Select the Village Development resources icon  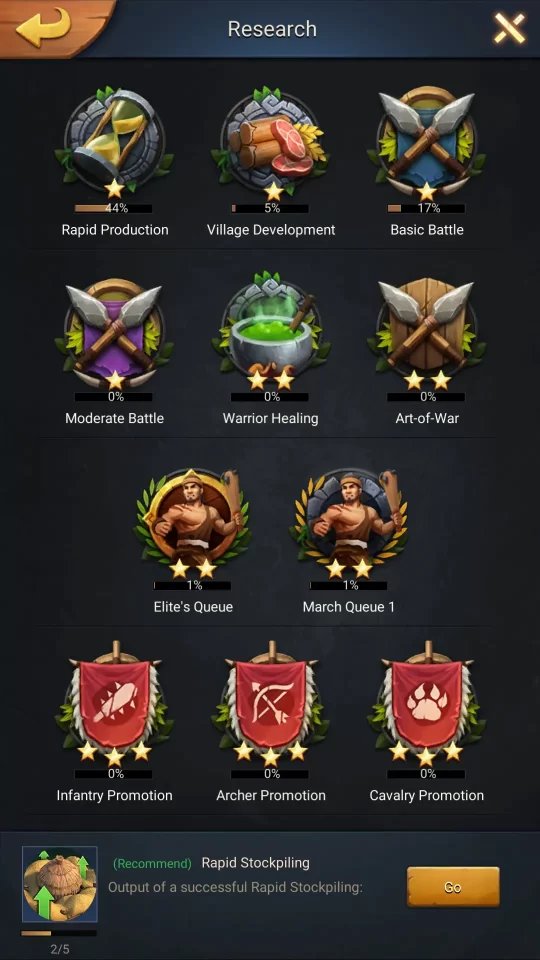[271, 142]
